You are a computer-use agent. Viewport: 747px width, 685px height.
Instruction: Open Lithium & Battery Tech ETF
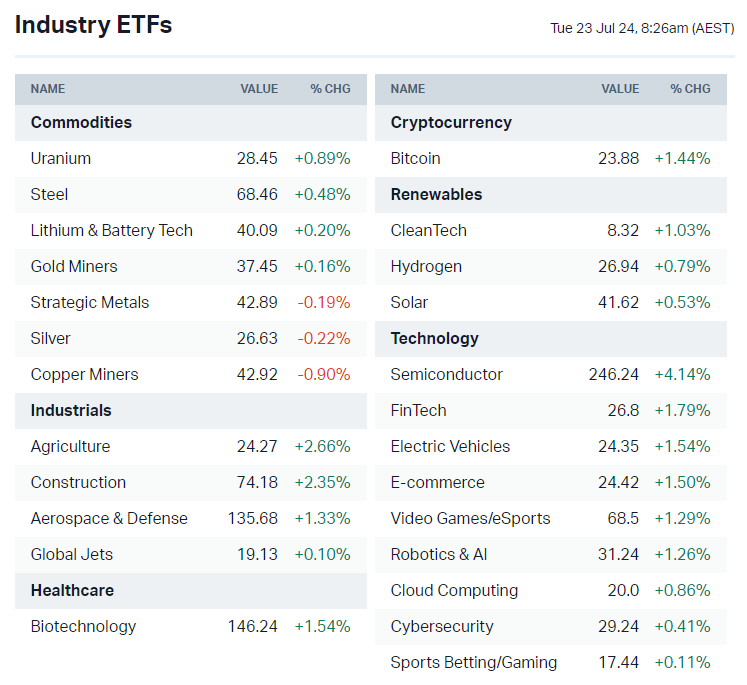(112, 230)
